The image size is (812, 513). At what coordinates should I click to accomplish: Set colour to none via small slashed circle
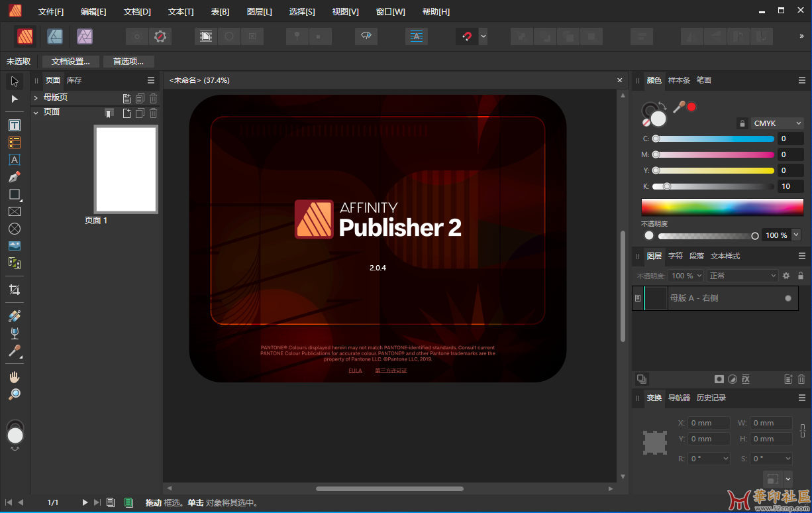(x=646, y=123)
